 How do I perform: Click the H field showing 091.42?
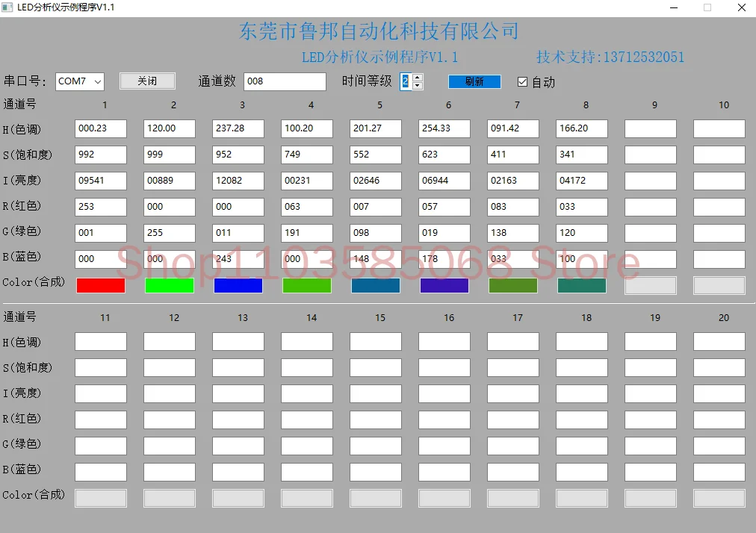pyautogui.click(x=513, y=128)
